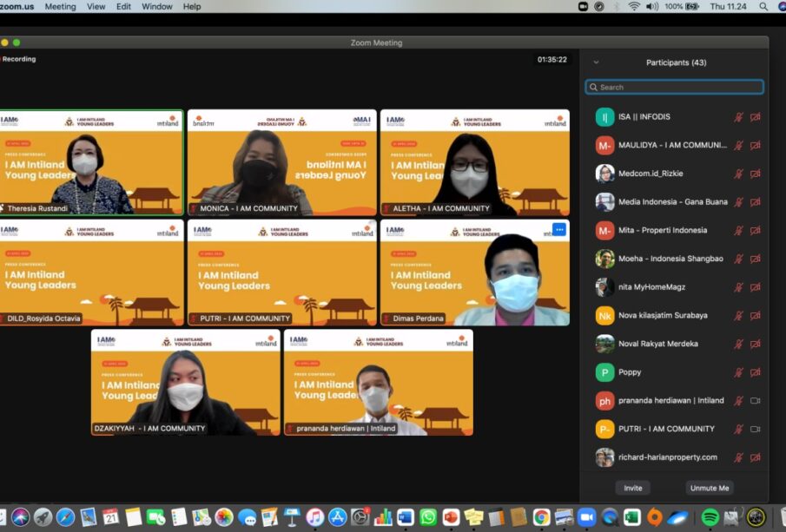
Task: Select DZAKIYYAH - I AM COMMUNITY video tile
Action: (186, 382)
